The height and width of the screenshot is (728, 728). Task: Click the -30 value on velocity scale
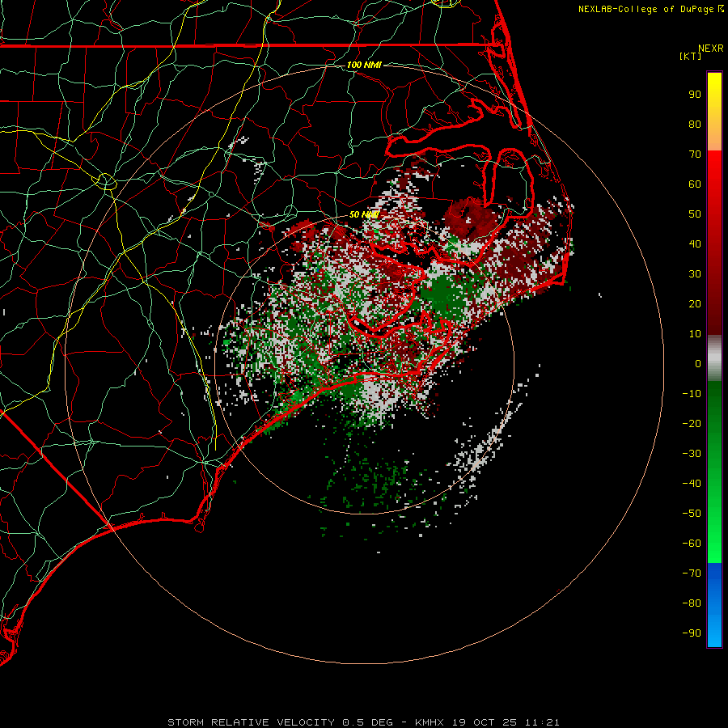tap(692, 454)
